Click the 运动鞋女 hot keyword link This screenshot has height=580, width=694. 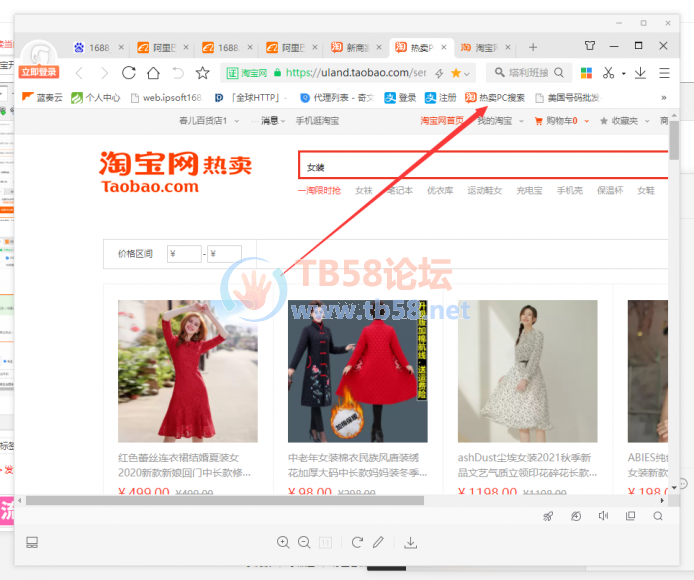[x=485, y=190]
